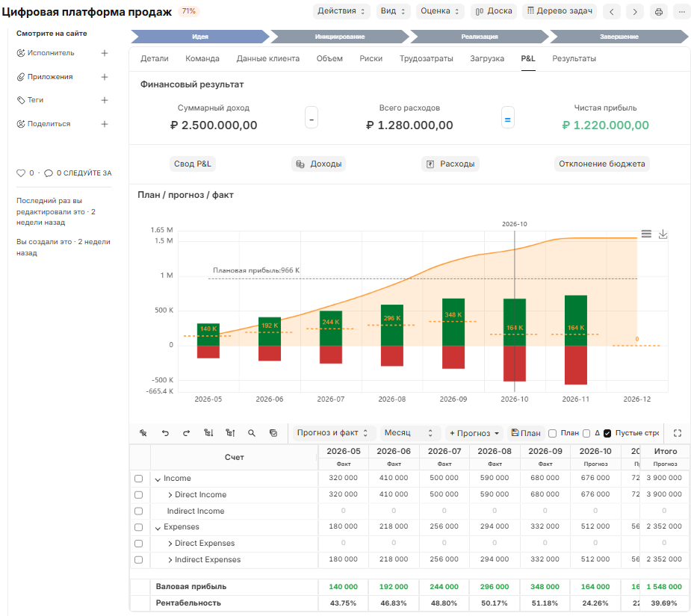Switch to the Команда tab
Viewport: 691px width, 616px height.
pyautogui.click(x=202, y=58)
